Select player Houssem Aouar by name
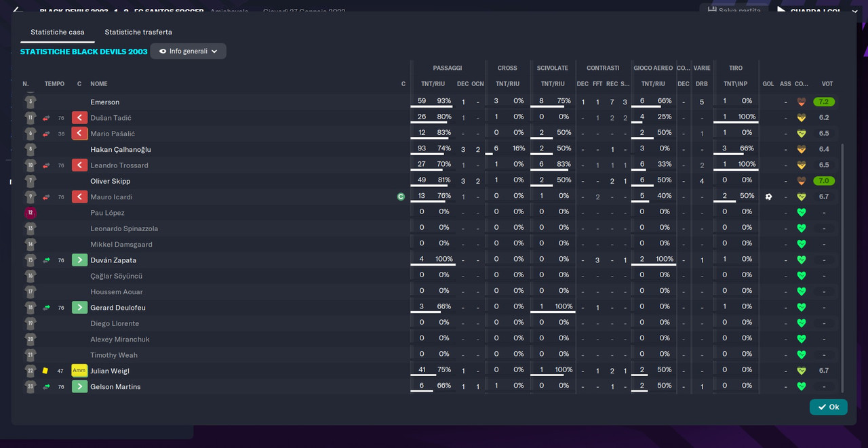The image size is (868, 448). 117,292
